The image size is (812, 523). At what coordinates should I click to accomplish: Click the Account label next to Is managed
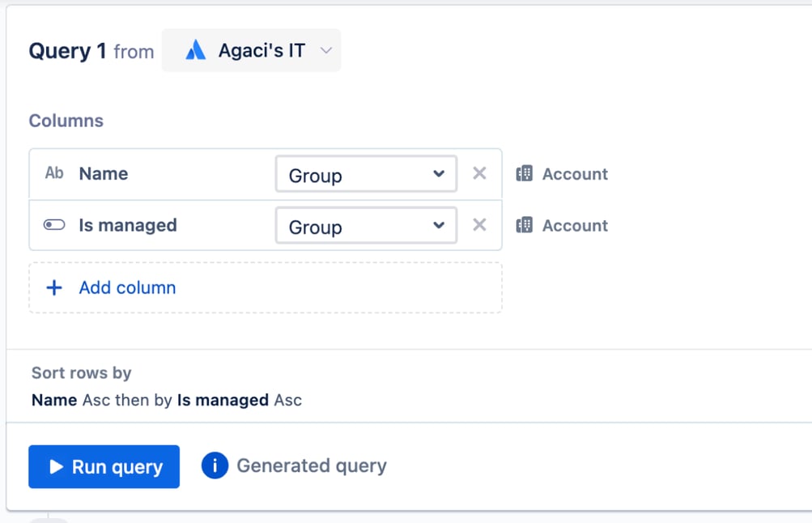[x=575, y=226]
